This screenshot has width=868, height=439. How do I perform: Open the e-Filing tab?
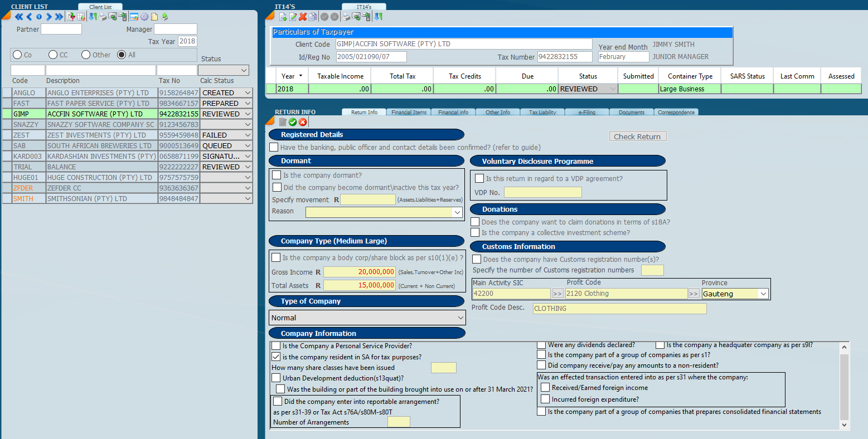(586, 112)
